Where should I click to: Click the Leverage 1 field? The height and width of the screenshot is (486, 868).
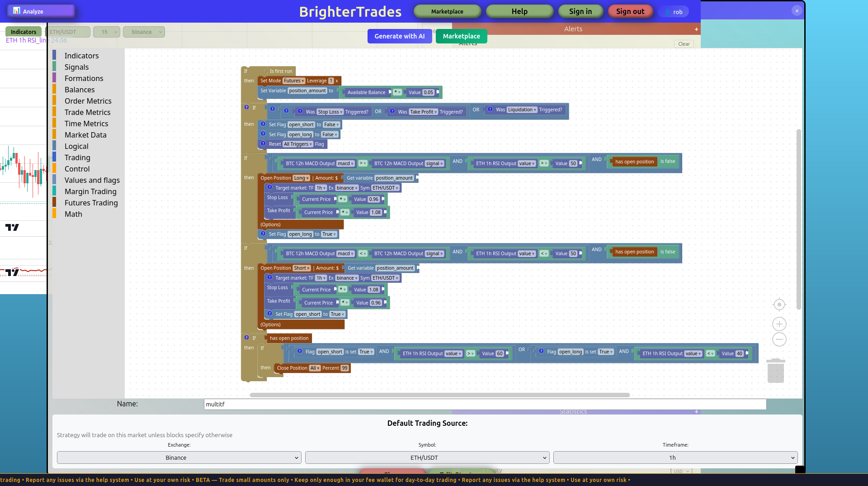331,81
